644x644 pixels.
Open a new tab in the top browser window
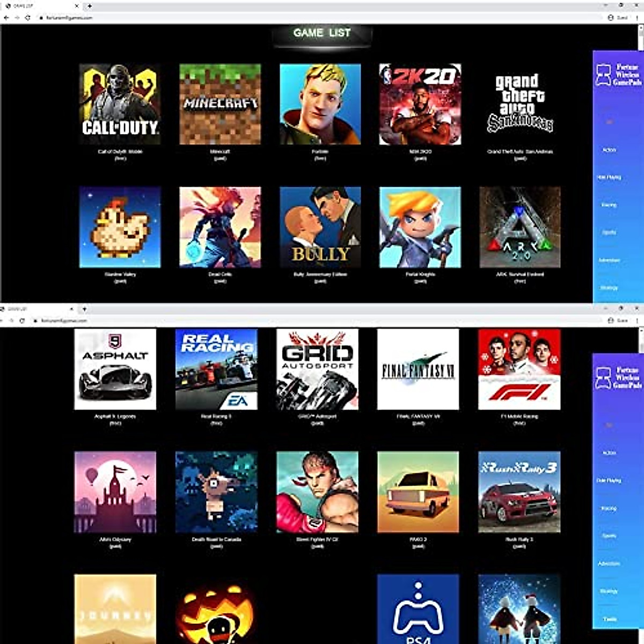click(x=90, y=6)
